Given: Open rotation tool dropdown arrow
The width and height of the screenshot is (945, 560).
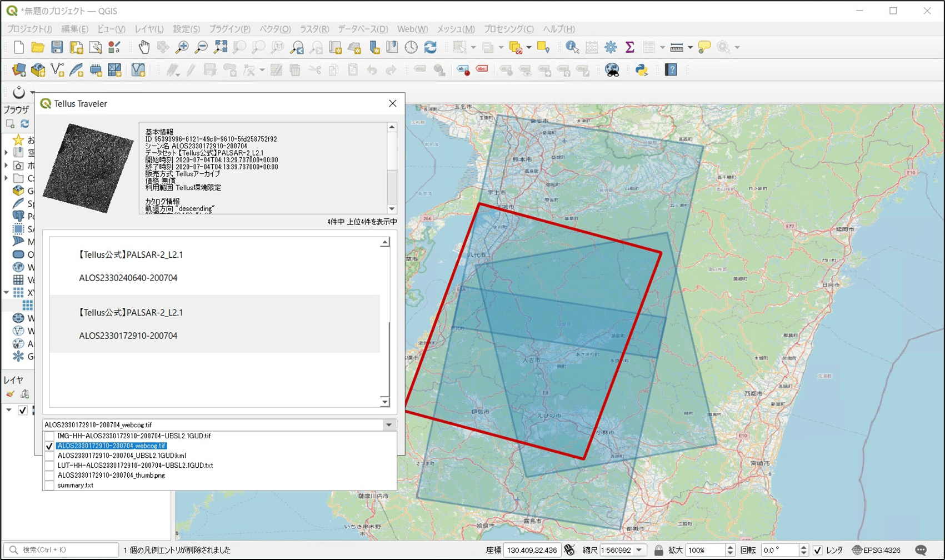Looking at the screenshot, I should (x=32, y=93).
